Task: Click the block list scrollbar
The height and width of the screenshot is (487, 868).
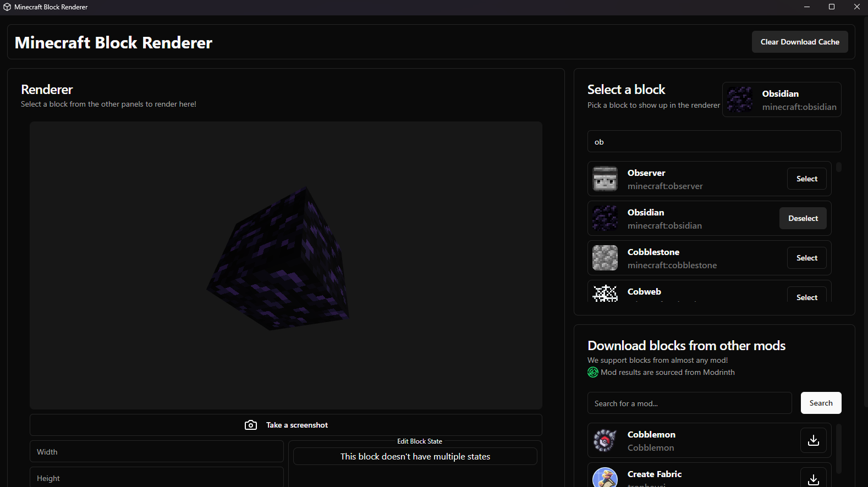Action: (x=839, y=167)
